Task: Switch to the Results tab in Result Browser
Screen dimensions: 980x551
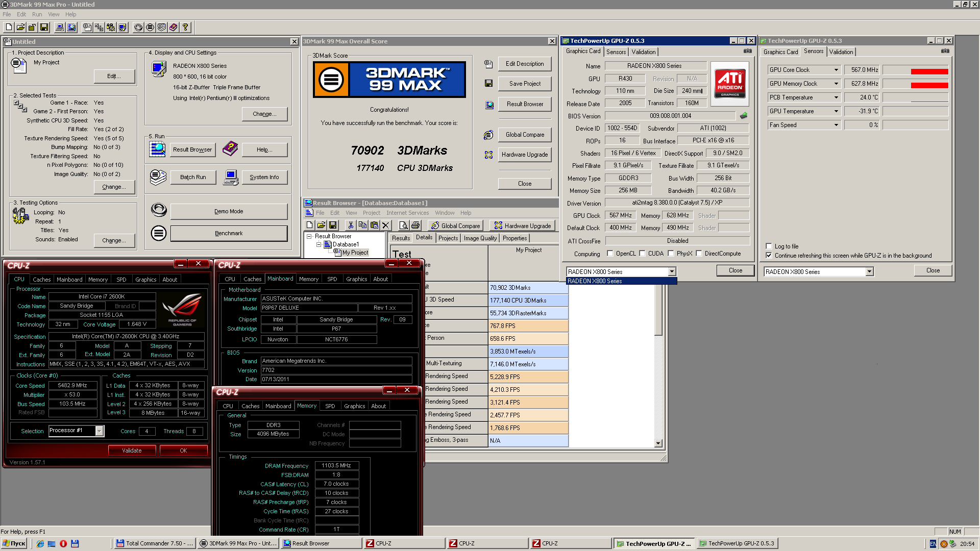Action: [x=401, y=238]
